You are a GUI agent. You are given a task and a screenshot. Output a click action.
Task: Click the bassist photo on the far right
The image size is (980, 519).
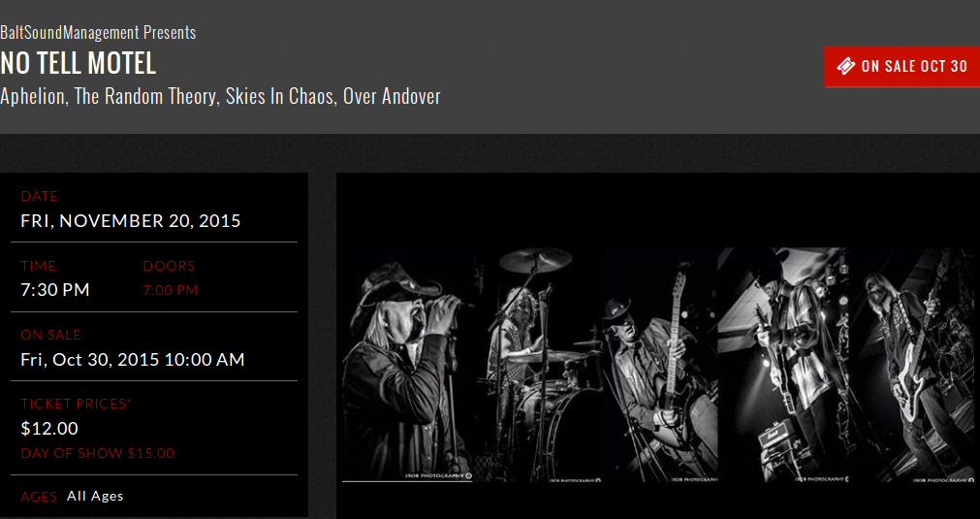pos(912,365)
